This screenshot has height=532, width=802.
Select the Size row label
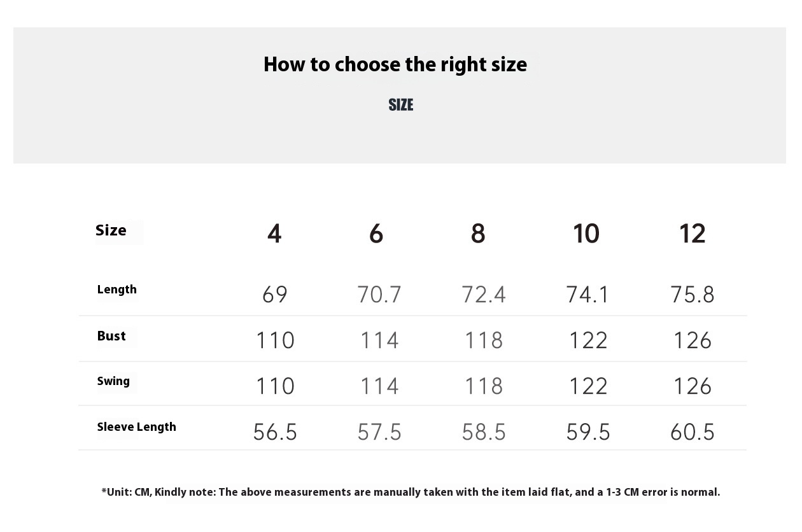[x=111, y=230]
